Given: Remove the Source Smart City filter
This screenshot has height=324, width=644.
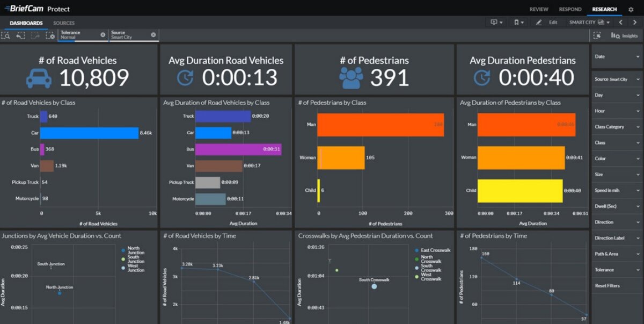Looking at the screenshot, I should 153,34.
